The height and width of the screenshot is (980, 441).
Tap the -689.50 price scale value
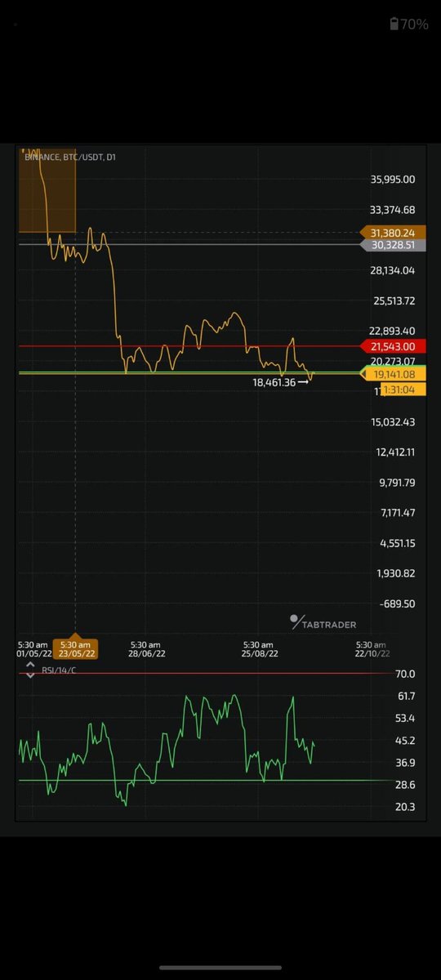point(398,604)
